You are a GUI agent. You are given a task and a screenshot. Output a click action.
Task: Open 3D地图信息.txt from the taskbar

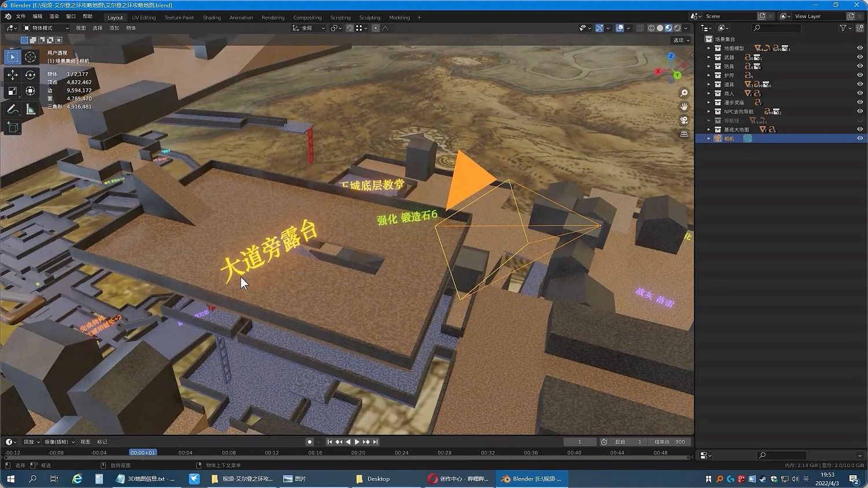point(146,479)
